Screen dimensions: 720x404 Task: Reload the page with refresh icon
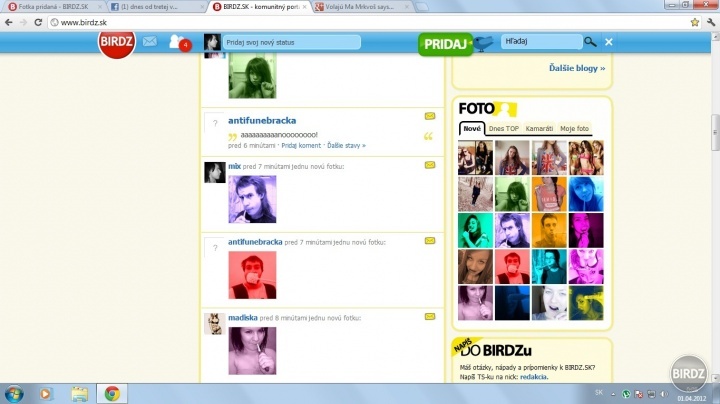[38, 22]
